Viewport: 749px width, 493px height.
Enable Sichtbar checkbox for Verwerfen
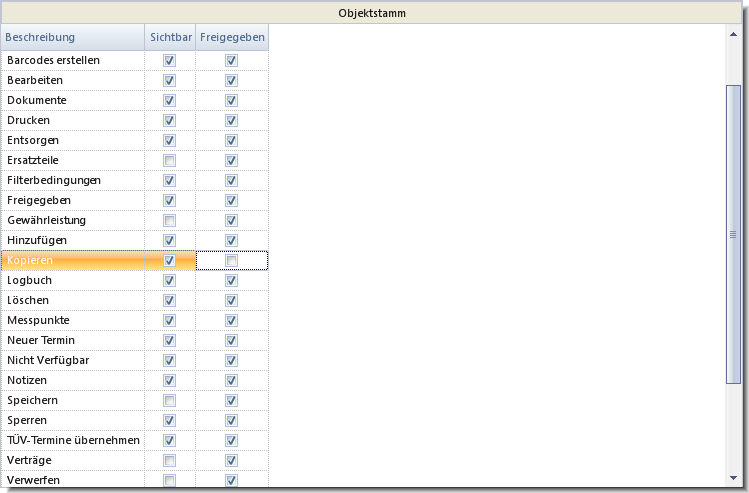pyautogui.click(x=169, y=481)
